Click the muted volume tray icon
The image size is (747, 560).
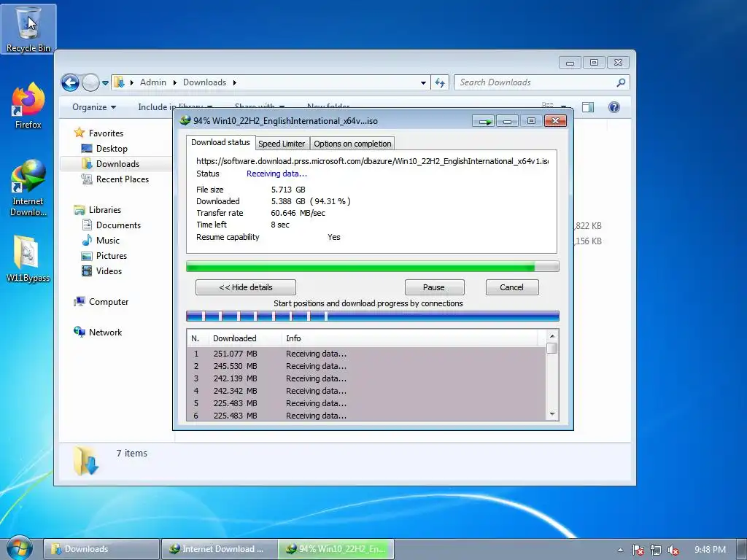pyautogui.click(x=673, y=550)
